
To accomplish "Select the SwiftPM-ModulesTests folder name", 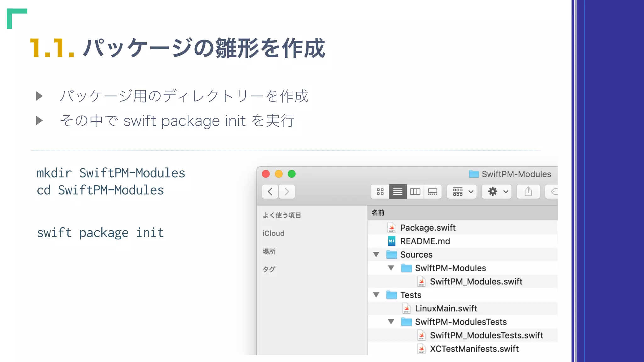I will (461, 322).
